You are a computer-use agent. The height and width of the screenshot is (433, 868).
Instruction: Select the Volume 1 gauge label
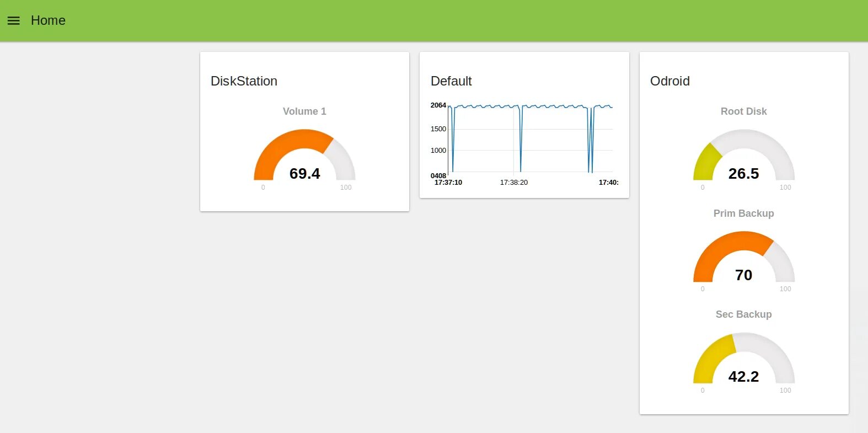tap(304, 111)
